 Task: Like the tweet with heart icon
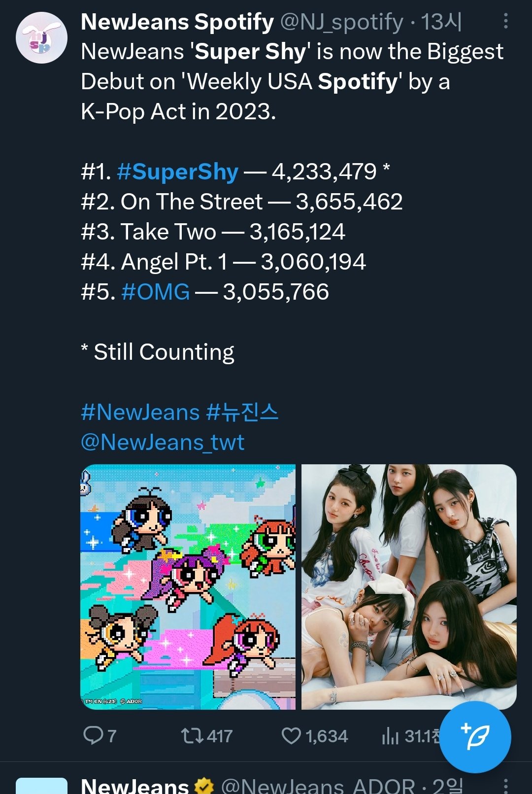[291, 736]
